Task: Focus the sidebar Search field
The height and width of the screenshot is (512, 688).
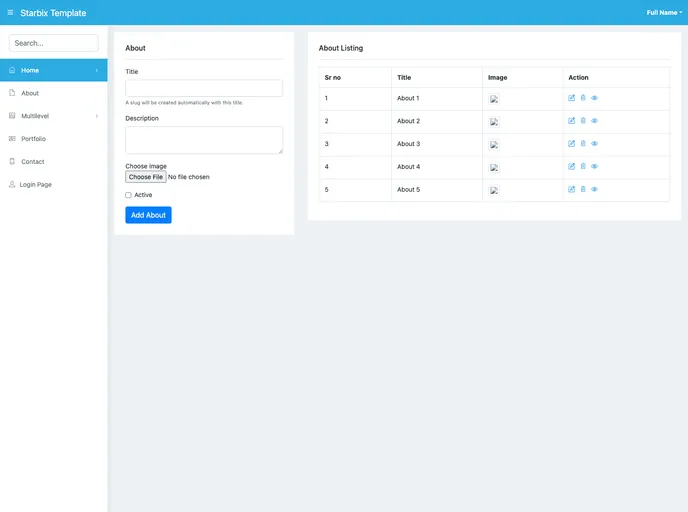Action: click(x=54, y=43)
